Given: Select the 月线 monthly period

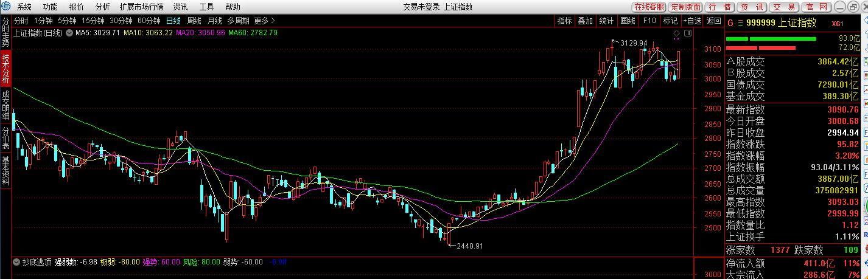Looking at the screenshot, I should pyautogui.click(x=214, y=21).
